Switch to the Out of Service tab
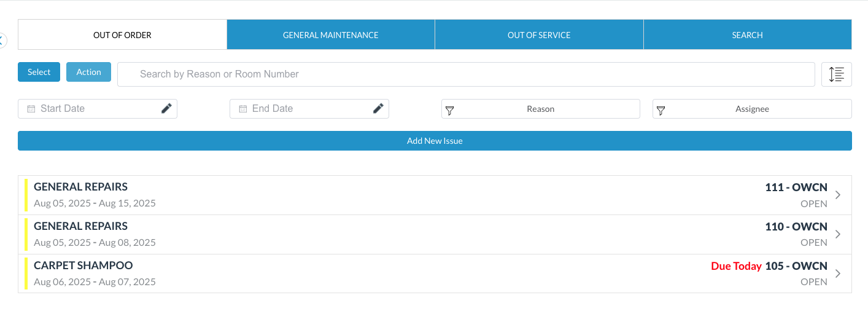 (x=539, y=35)
